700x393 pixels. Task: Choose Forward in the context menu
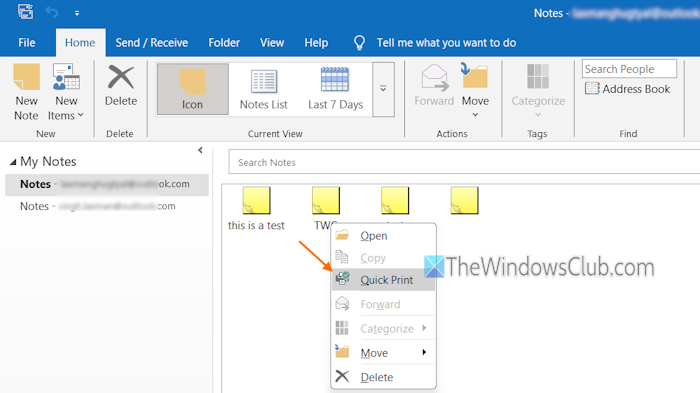[x=383, y=304]
